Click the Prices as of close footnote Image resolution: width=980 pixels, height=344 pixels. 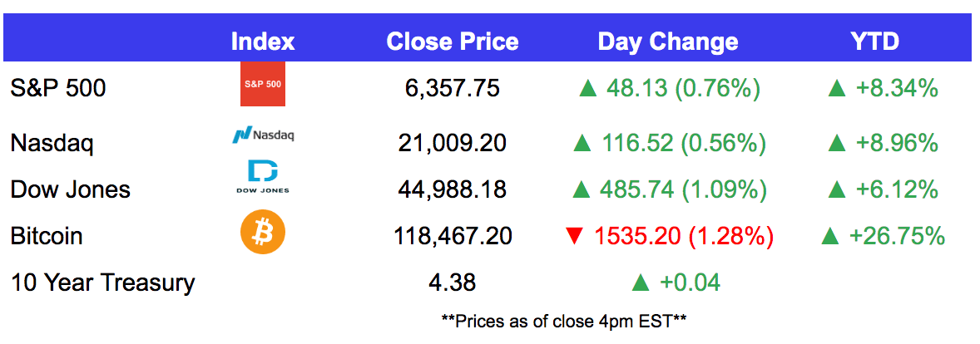point(564,322)
